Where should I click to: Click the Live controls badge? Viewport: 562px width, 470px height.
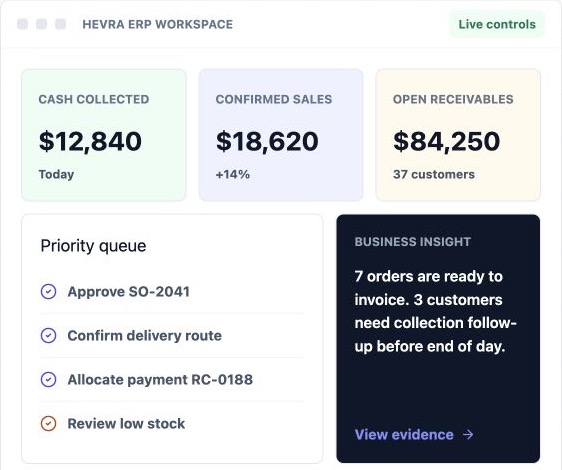tap(497, 24)
